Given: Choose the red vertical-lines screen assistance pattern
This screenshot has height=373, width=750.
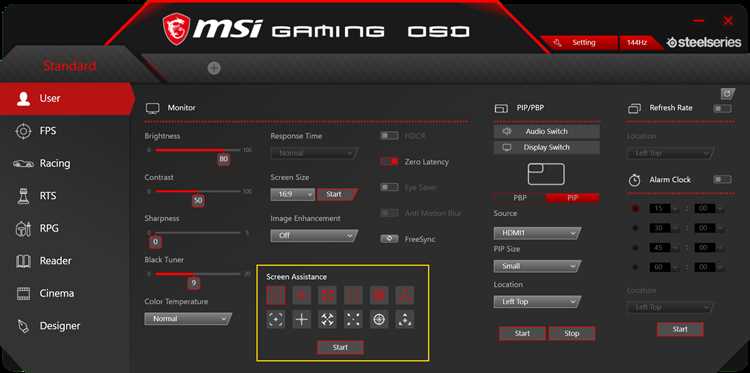Looking at the screenshot, I should point(276,296).
